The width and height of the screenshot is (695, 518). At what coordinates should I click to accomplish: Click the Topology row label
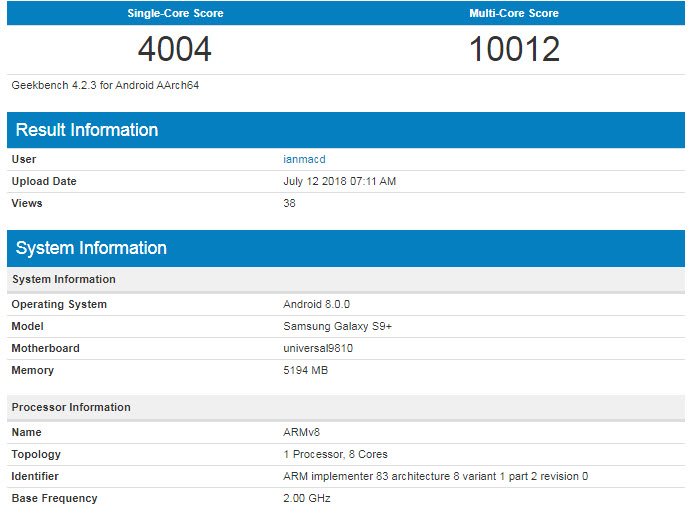click(36, 454)
